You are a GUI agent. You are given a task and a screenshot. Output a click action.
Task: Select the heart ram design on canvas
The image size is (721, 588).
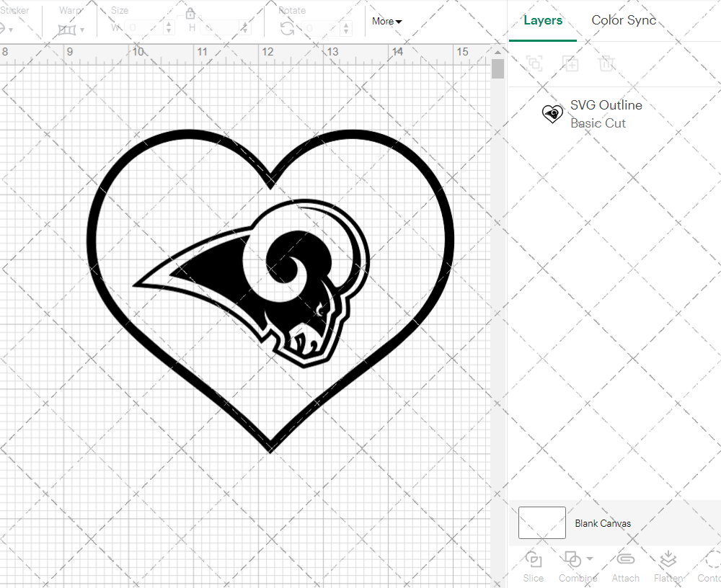tap(270, 290)
